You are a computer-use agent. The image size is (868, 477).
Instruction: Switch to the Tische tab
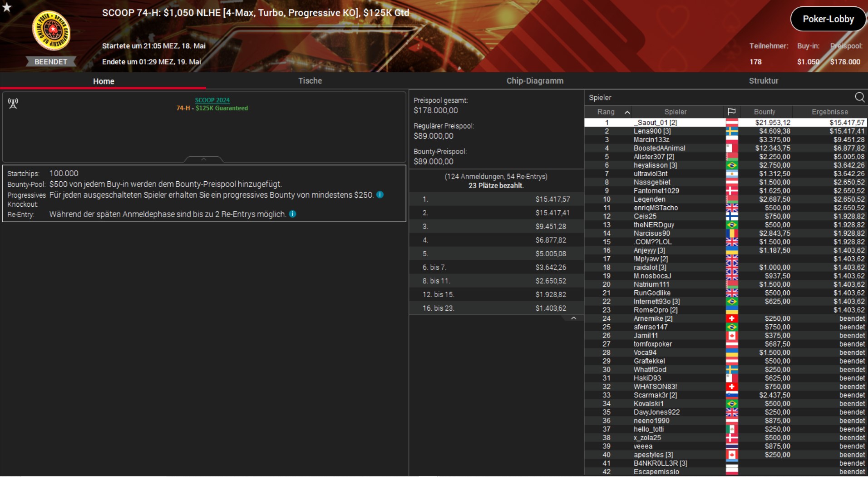(310, 81)
